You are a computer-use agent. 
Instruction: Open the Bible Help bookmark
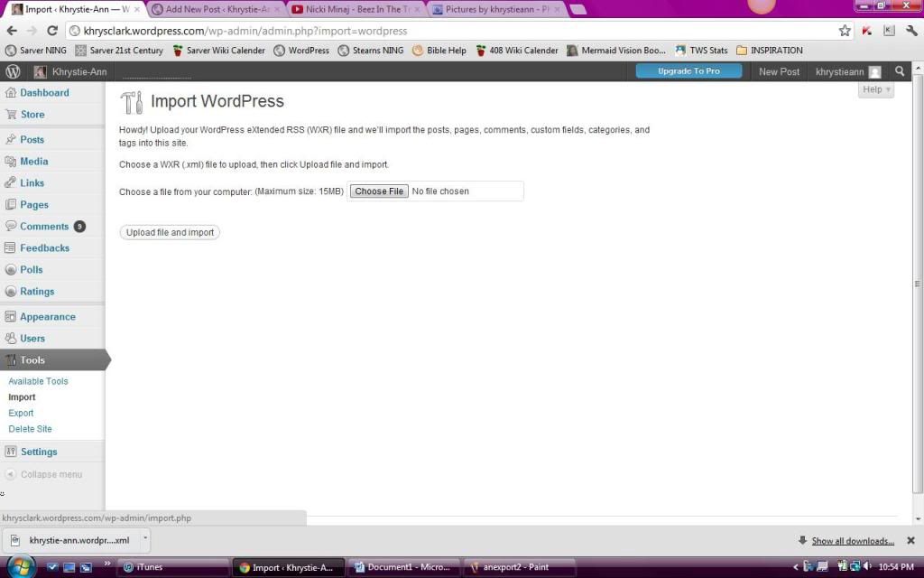(439, 51)
